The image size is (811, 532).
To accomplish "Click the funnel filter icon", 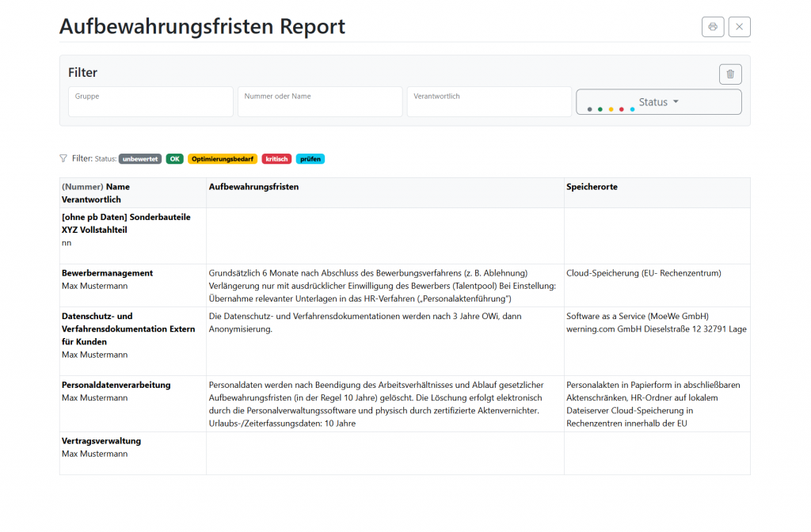I will point(63,158).
